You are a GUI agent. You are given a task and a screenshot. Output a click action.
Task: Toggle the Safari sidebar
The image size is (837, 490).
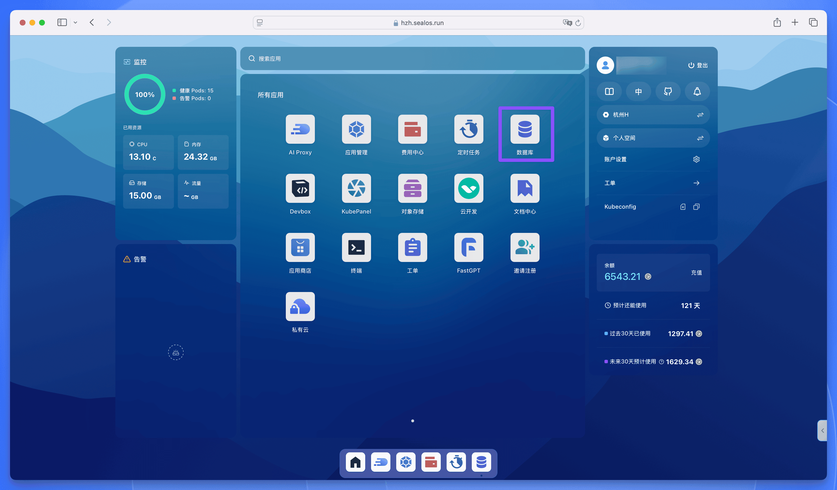coord(62,22)
